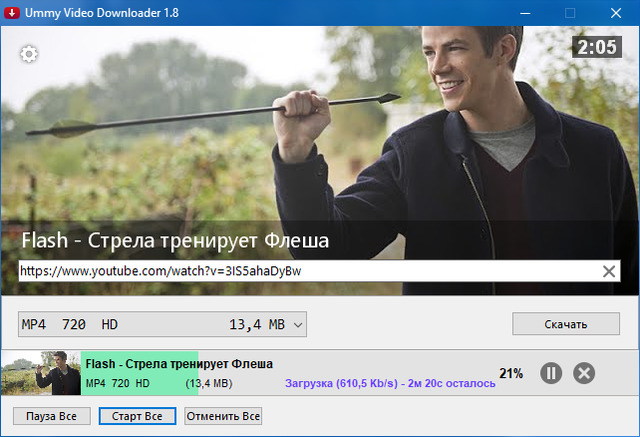The image size is (640, 437).
Task: Clear the URL field with the X icon
Action: tap(609, 271)
